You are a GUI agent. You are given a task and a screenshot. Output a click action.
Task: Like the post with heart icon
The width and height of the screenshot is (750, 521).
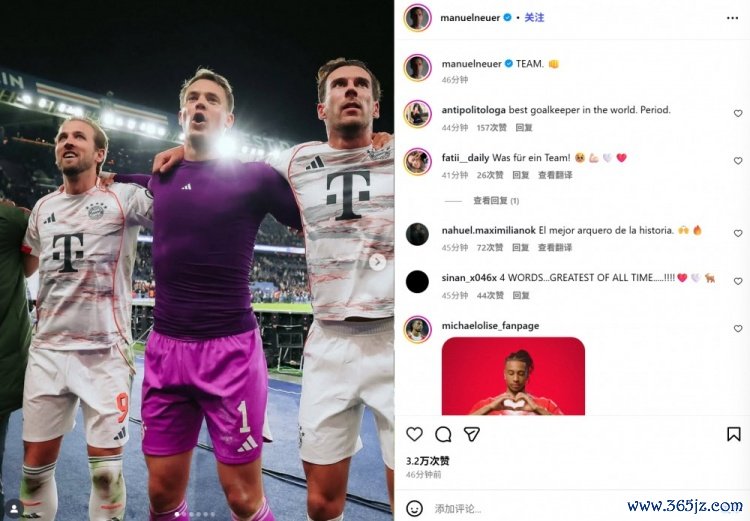click(x=414, y=434)
